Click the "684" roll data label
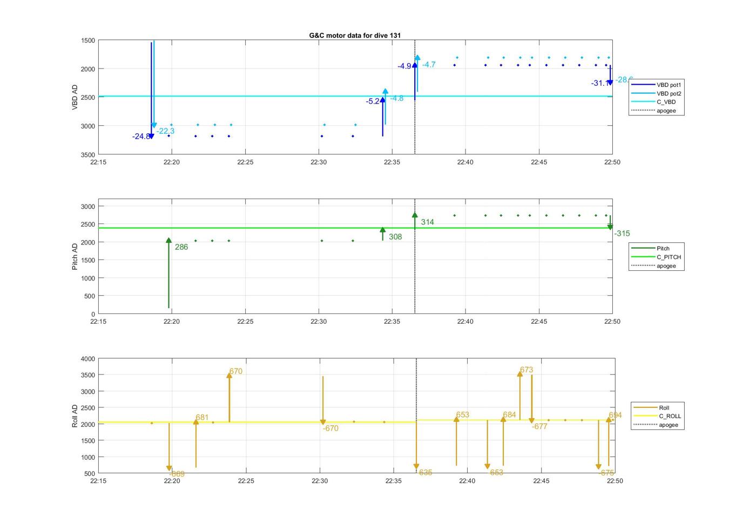Image resolution: width=756 pixels, height=532 pixels. (509, 415)
